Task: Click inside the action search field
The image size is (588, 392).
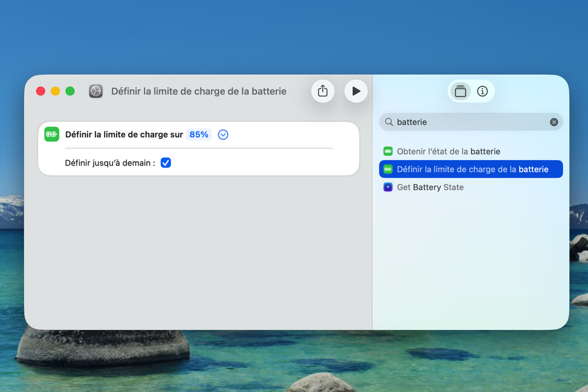Action: pyautogui.click(x=470, y=122)
